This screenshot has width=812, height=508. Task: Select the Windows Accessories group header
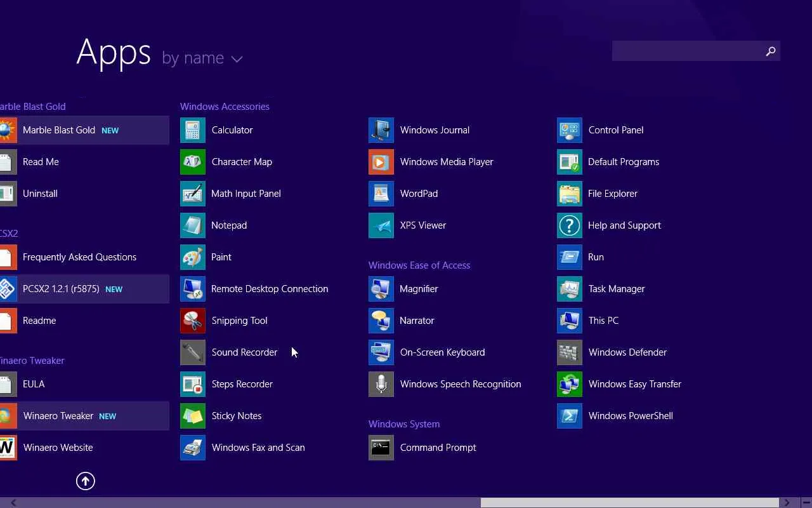(x=225, y=107)
